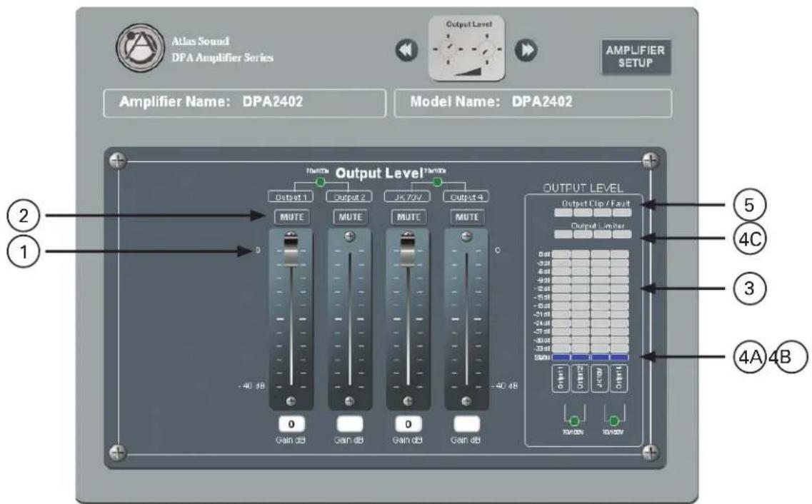Click the right 70/100V green LED under meters
The height and width of the screenshot is (504, 812).
(x=614, y=420)
